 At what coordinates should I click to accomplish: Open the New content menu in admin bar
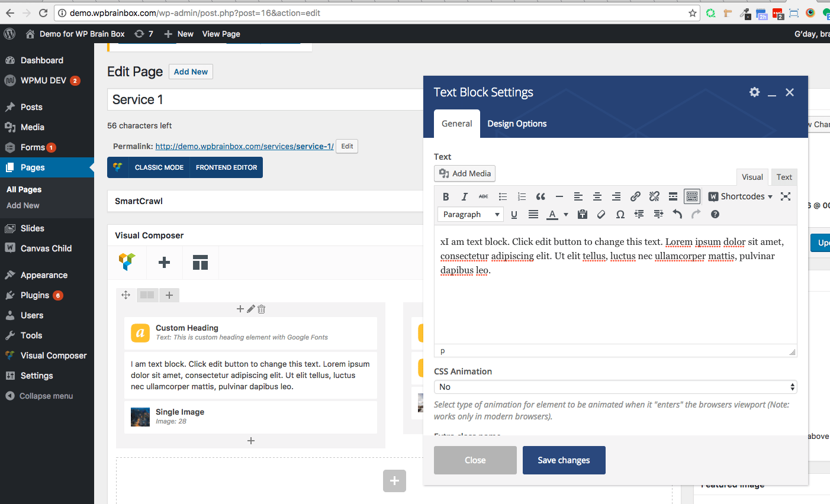pos(178,34)
